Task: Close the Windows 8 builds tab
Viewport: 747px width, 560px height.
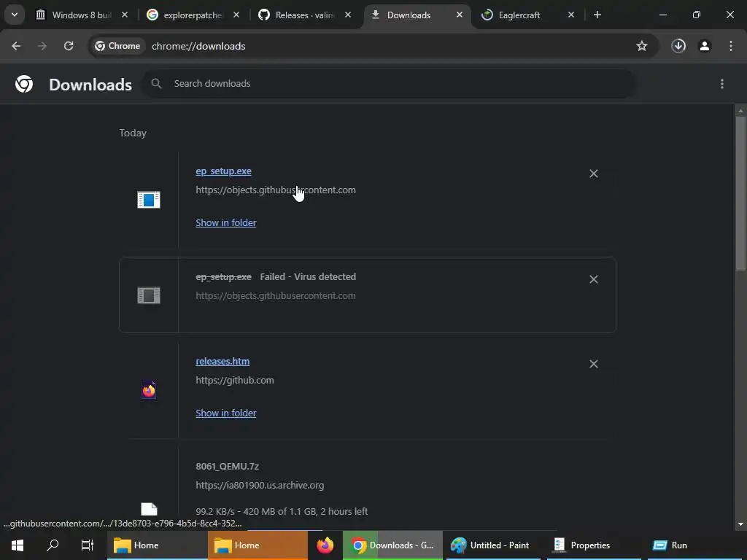Action: (x=125, y=15)
